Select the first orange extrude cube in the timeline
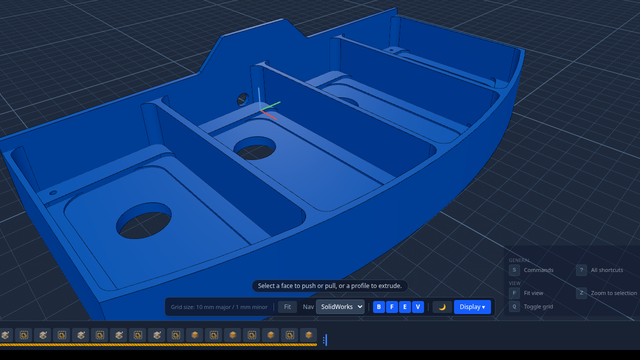Image resolution: width=640 pixels, height=360 pixels. 195,335
